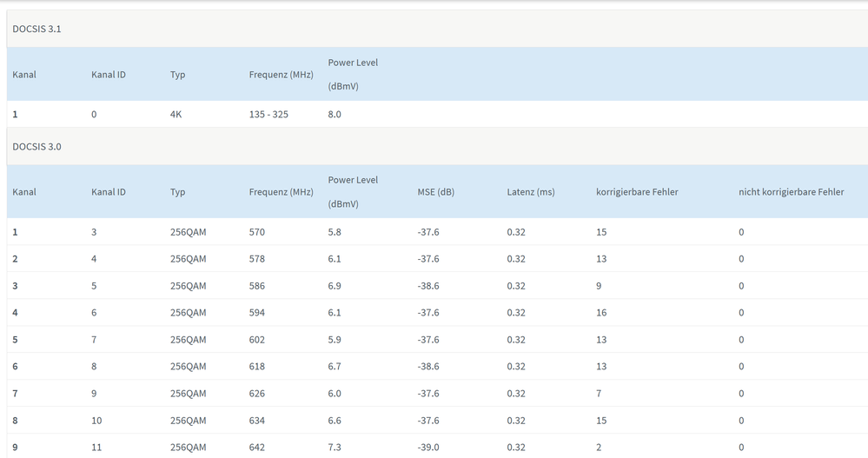Click the MSE value -38.6 in the 618 MHz row
Image resolution: width=868 pixels, height=458 pixels.
[427, 367]
